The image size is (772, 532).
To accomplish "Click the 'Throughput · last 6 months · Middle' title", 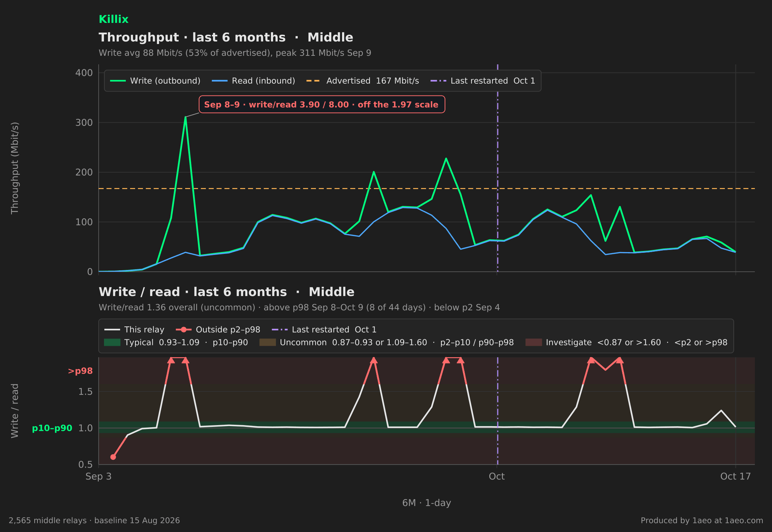I will [x=226, y=38].
